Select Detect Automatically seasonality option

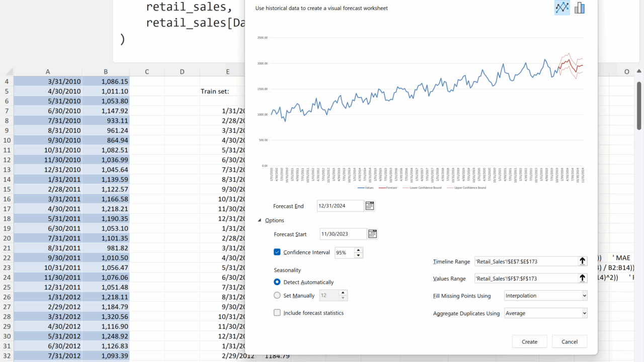277,282
